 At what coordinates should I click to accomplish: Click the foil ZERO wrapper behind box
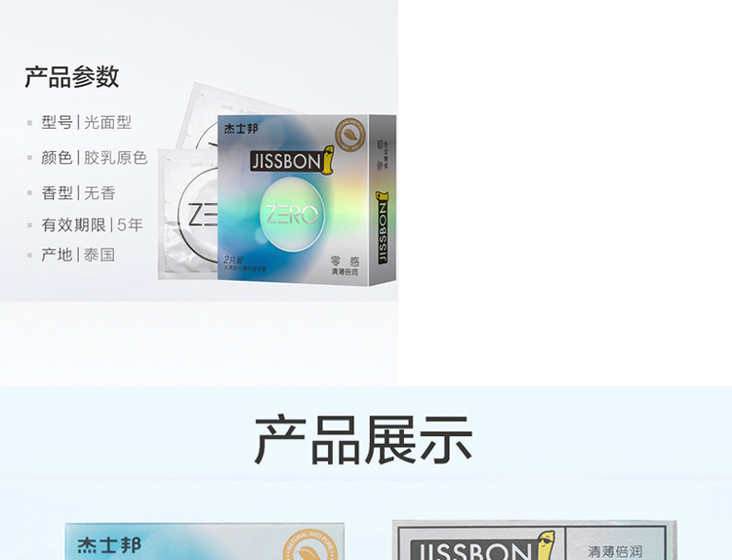[x=187, y=215]
